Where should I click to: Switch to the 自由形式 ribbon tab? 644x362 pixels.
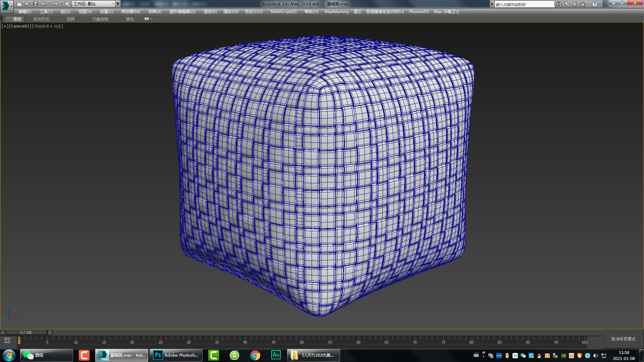41,19
